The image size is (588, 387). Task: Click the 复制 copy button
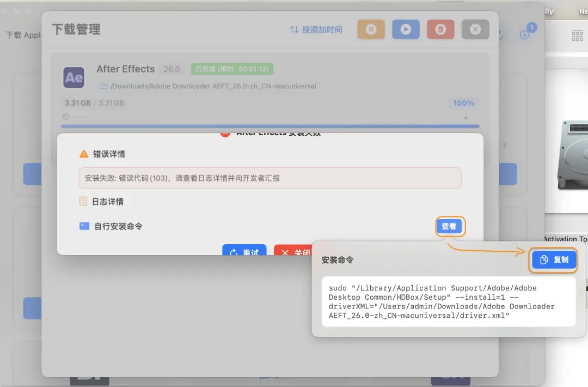pos(554,260)
